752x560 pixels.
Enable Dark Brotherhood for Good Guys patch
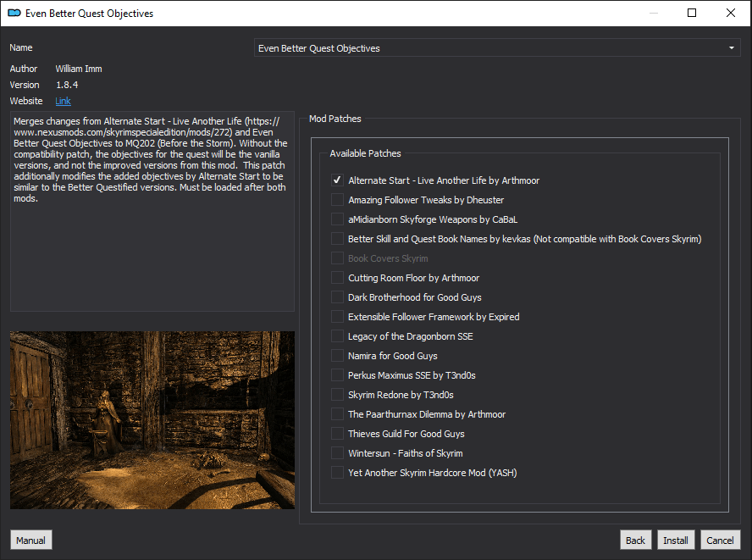(337, 297)
